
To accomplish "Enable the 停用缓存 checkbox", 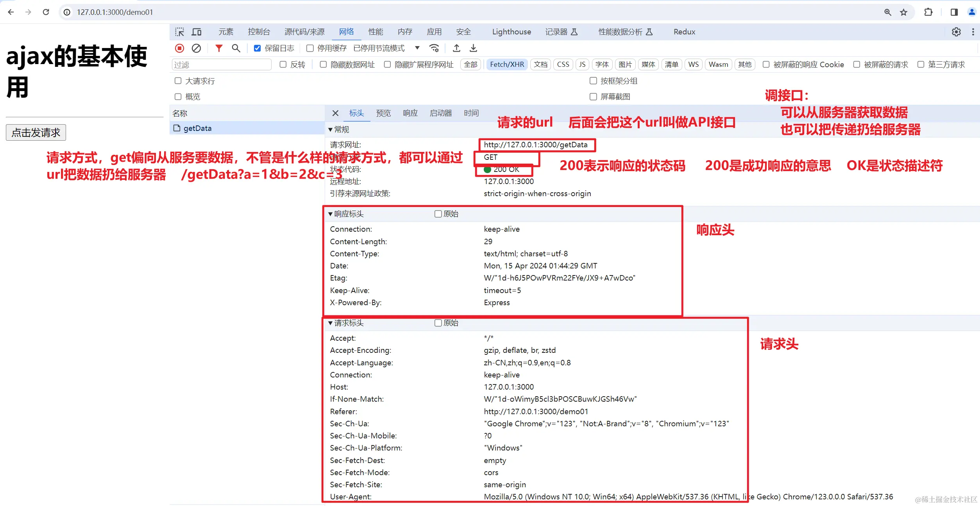I will click(310, 48).
